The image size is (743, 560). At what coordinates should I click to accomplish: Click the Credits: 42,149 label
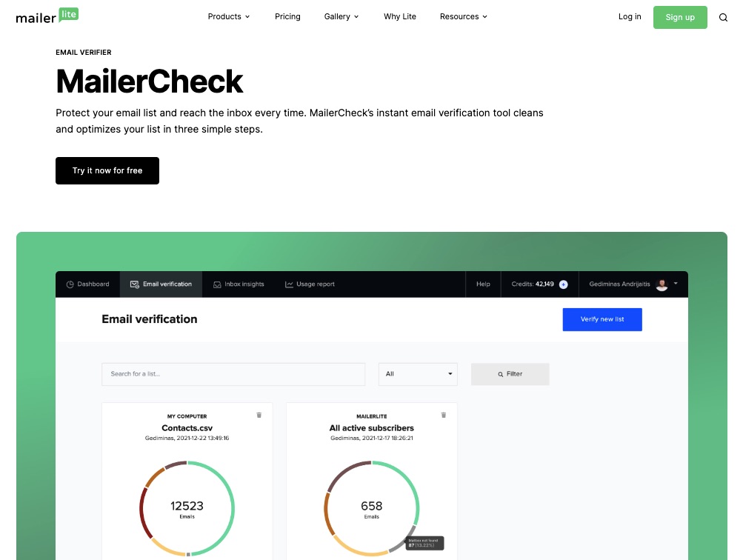click(533, 284)
